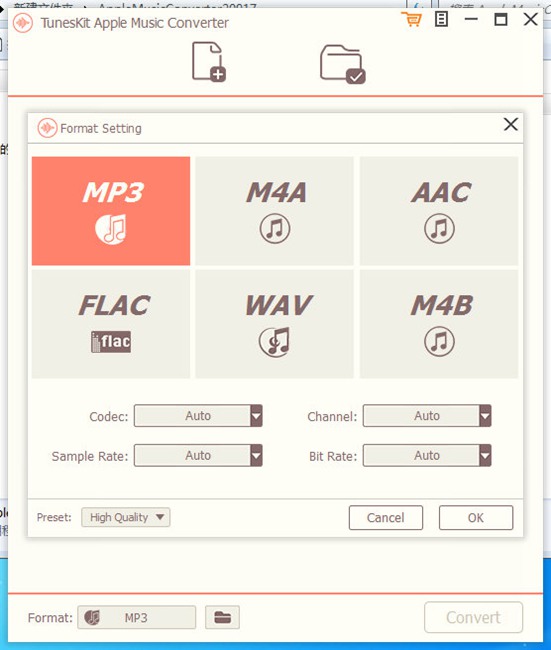Close the Format Setting dialog

511,124
